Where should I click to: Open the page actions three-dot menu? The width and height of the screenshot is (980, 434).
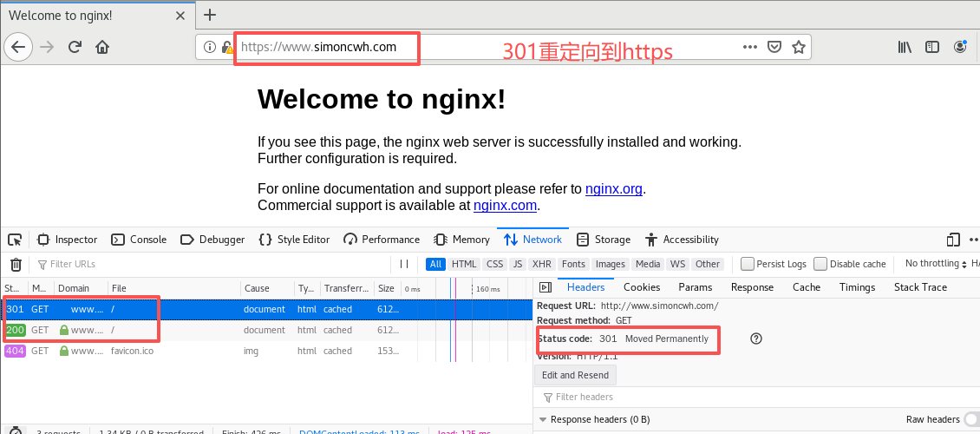tap(750, 47)
